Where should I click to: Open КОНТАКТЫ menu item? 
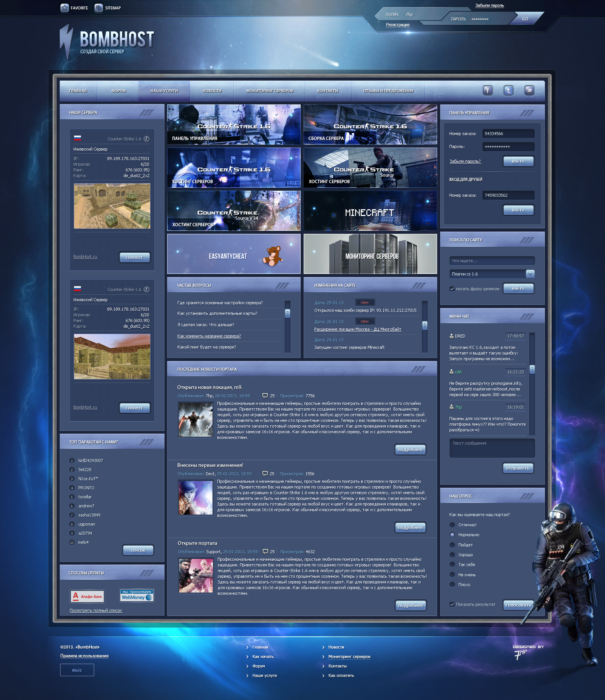point(328,91)
